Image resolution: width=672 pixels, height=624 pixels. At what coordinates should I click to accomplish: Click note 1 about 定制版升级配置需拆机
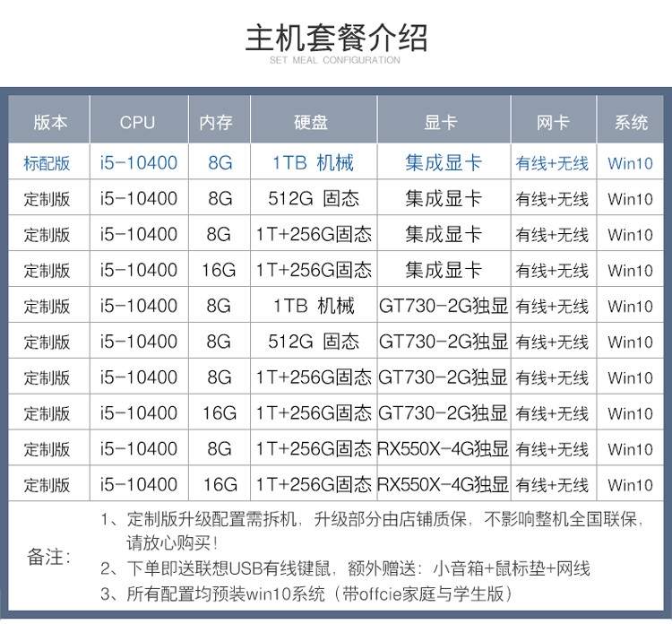(x=372, y=531)
